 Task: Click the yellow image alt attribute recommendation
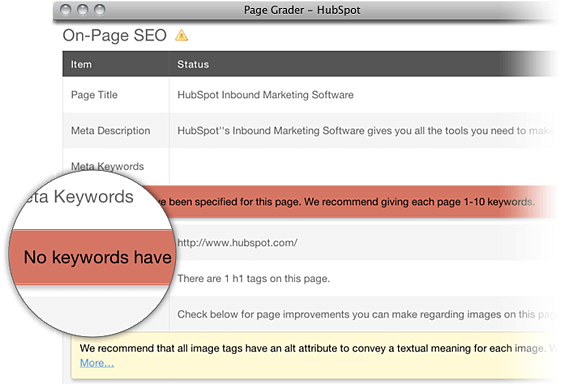[x=314, y=356]
